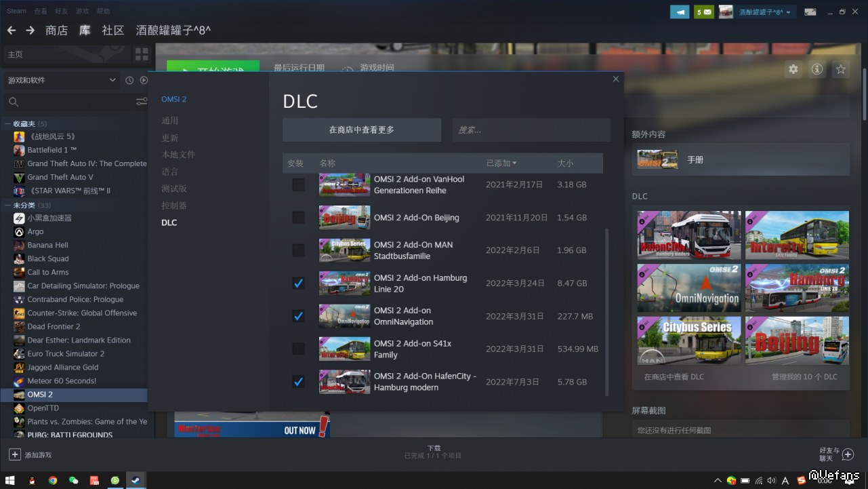This screenshot has width=868, height=489.
Task: Go back with the left arrow
Action: pos(12,31)
